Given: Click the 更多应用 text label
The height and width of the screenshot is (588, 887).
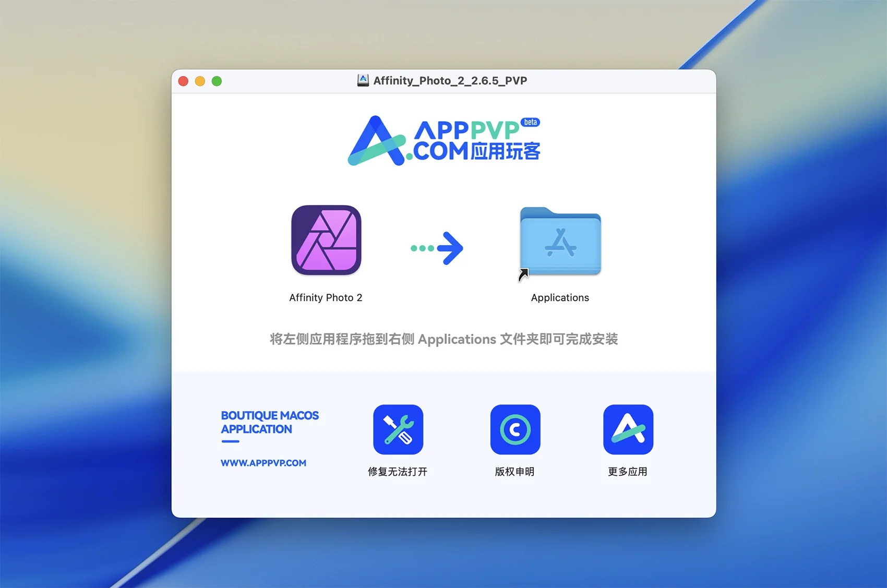Looking at the screenshot, I should tap(628, 472).
